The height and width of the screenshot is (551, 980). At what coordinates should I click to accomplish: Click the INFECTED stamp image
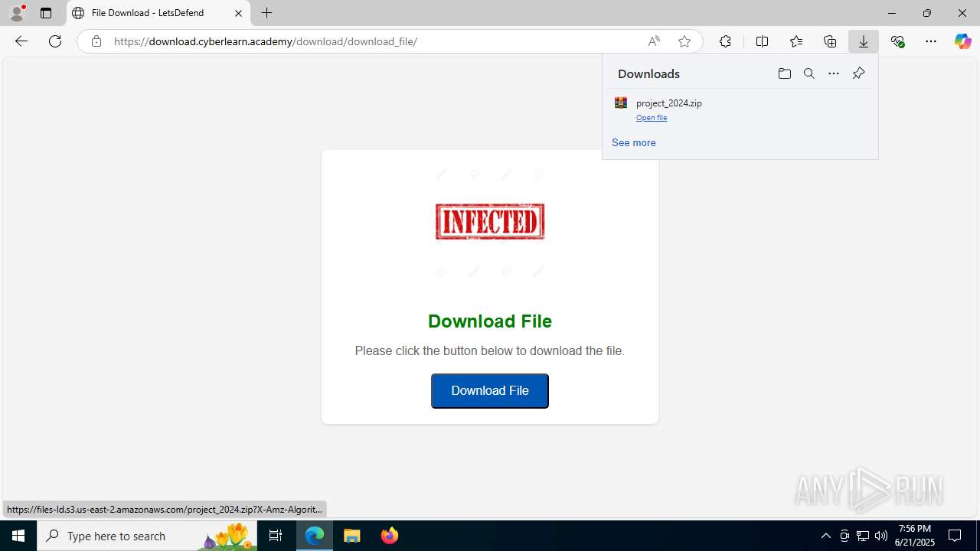(490, 221)
